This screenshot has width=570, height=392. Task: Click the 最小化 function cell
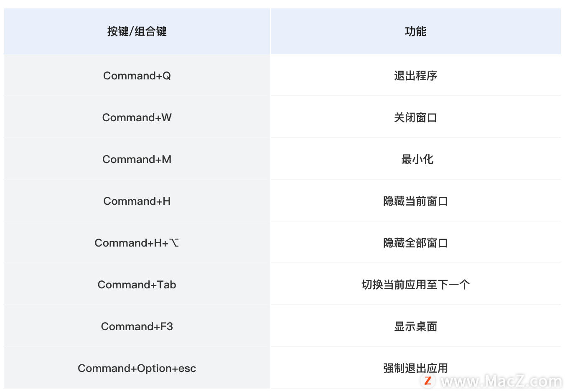[x=417, y=159]
